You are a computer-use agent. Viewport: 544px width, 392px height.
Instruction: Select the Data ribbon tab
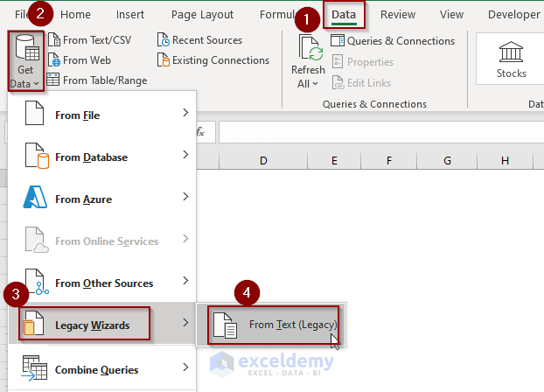(x=344, y=15)
